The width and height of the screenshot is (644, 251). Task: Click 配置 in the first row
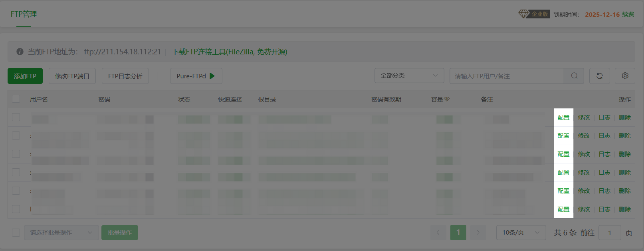pyautogui.click(x=563, y=118)
